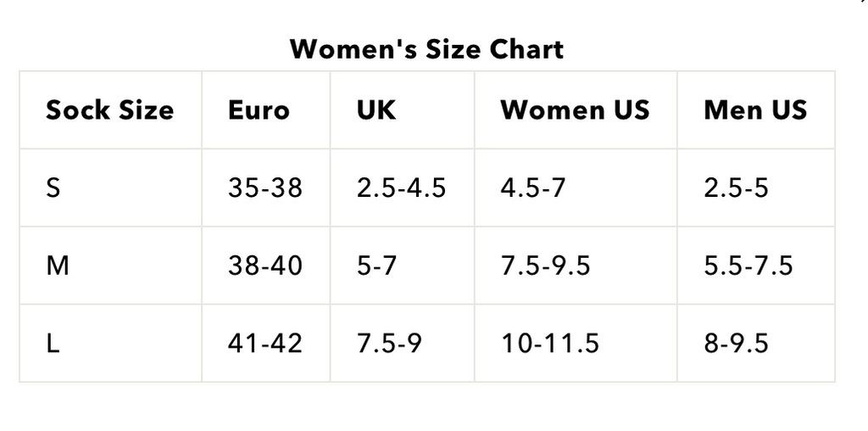Select Men US 8-9.5 cell
This screenshot has width=868, height=431.
(736, 344)
